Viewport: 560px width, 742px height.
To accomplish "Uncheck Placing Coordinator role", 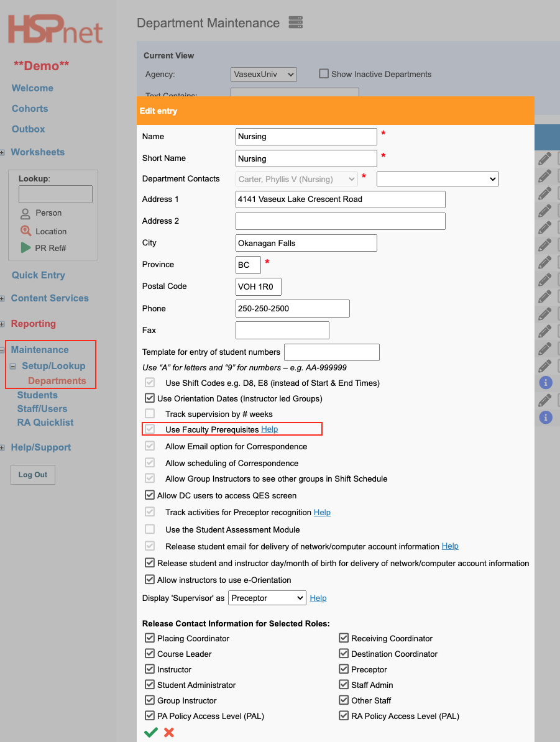I will (150, 638).
